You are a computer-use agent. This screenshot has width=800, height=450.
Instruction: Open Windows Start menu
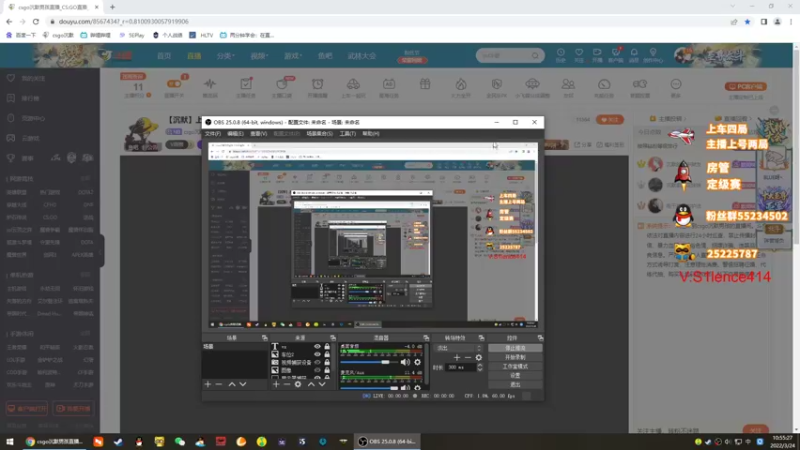click(x=10, y=441)
